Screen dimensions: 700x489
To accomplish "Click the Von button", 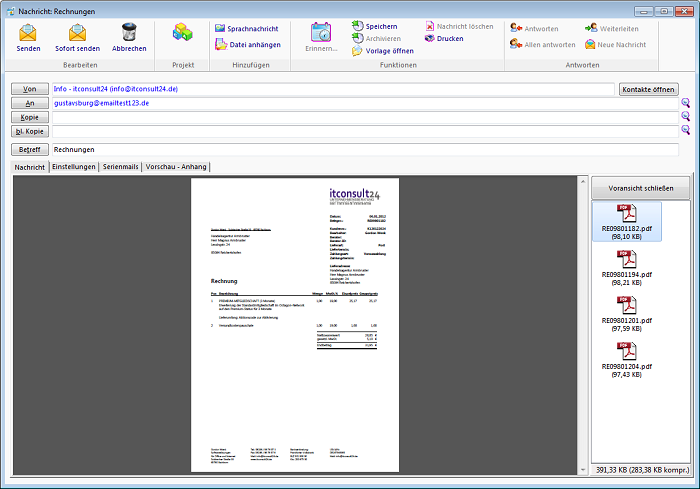I will click(30, 89).
